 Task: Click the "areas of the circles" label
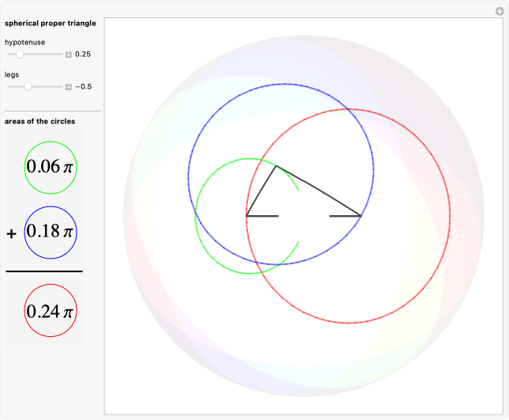40,121
